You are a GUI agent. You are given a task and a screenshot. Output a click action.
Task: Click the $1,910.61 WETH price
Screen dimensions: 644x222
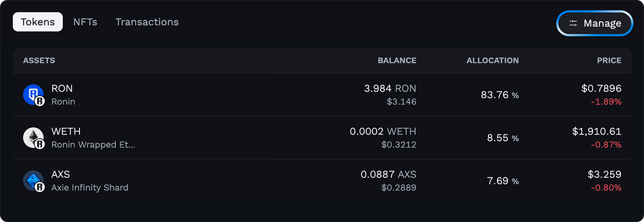click(x=597, y=132)
